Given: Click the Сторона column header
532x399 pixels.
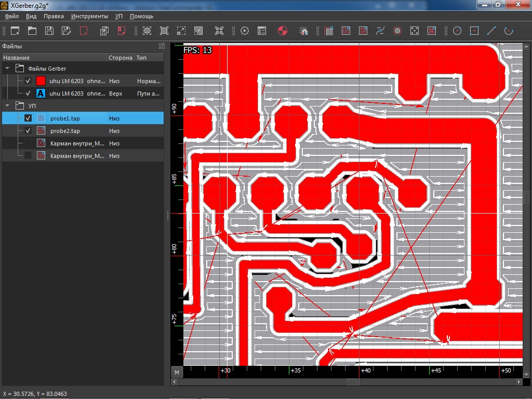Looking at the screenshot, I should (x=120, y=58).
